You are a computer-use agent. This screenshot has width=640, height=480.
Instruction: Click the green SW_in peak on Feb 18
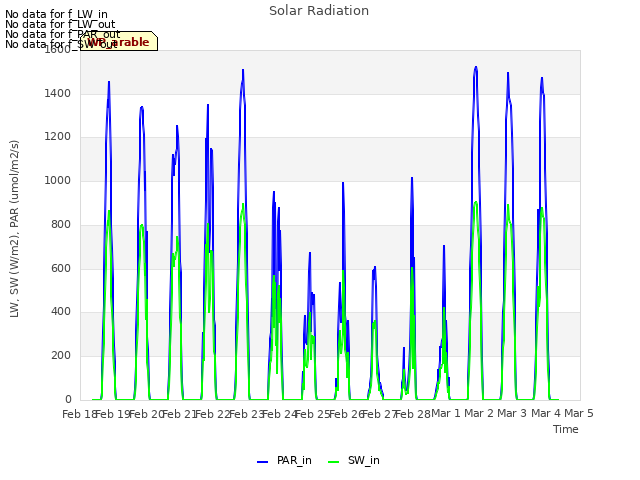(x=109, y=211)
